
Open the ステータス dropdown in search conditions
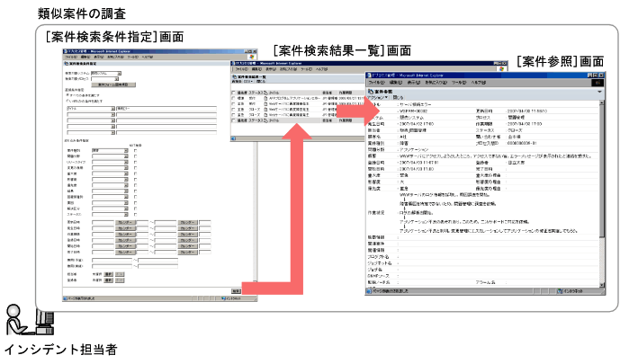[111, 215]
